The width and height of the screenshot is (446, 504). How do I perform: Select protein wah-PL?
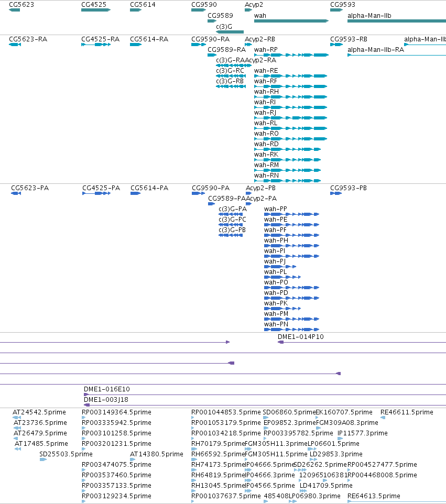[x=275, y=271]
